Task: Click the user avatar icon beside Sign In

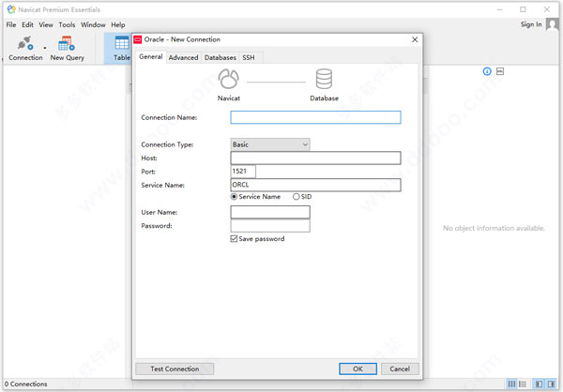Action: [553, 24]
